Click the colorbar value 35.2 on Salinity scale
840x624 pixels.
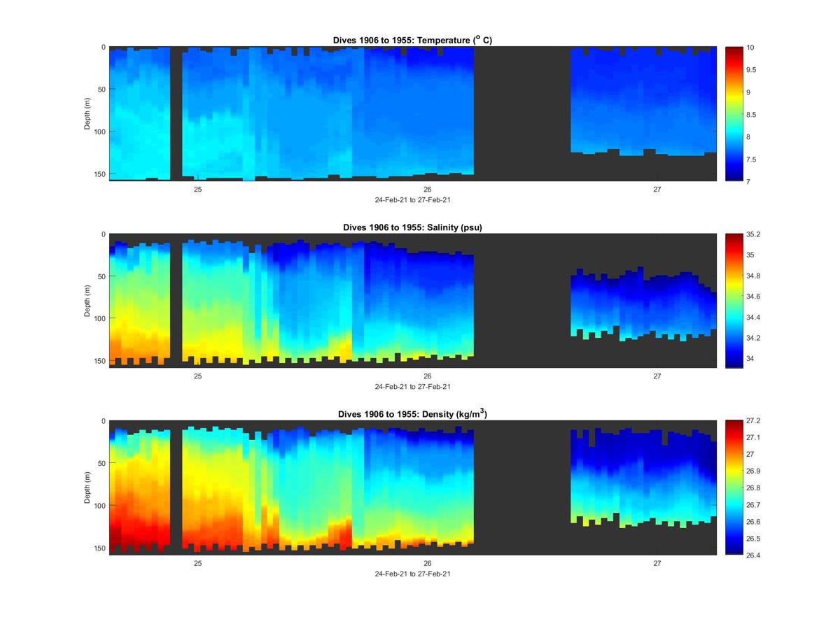[x=753, y=235]
